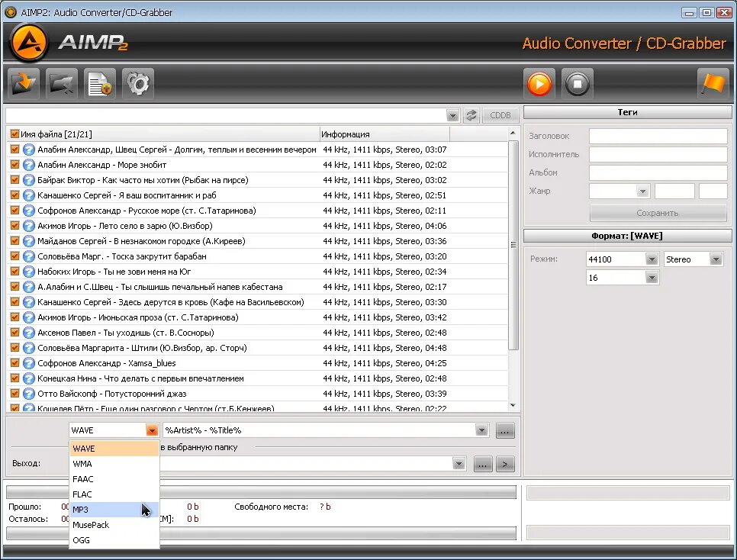Toggle the select-all checkbox in Имя файла header
This screenshot has width=737, height=560.
(14, 134)
